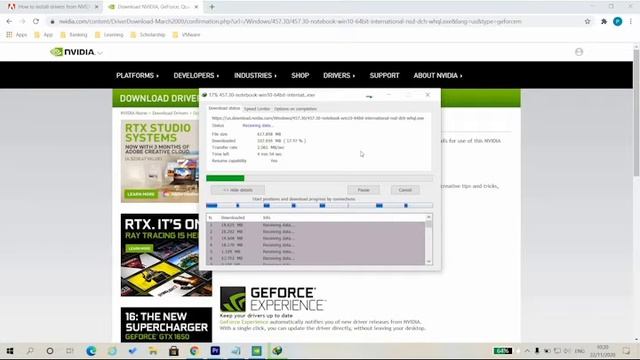Screen dimensions: 640x360
Task: Open the SUPPORT menu item
Action: [x=384, y=76]
